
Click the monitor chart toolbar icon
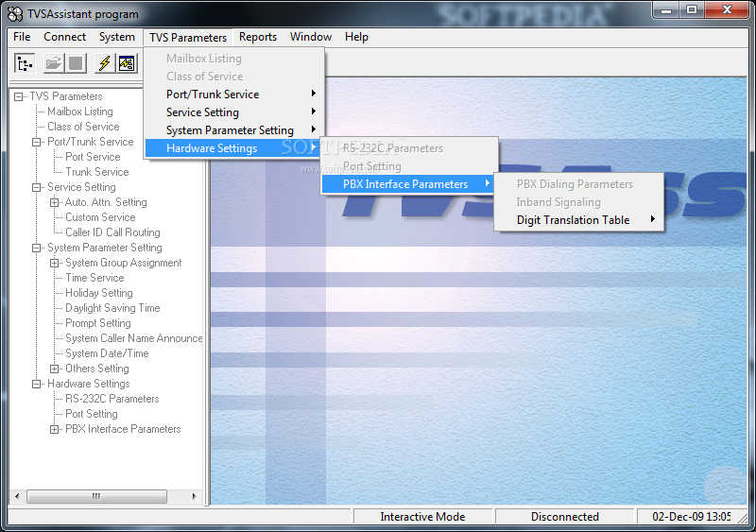coord(127,63)
